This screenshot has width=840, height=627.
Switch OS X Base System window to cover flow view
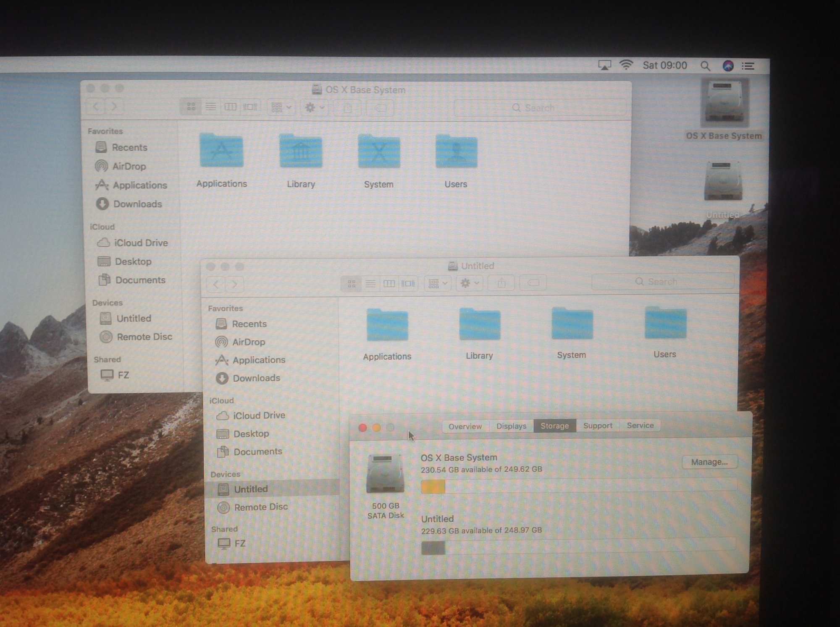pos(250,107)
